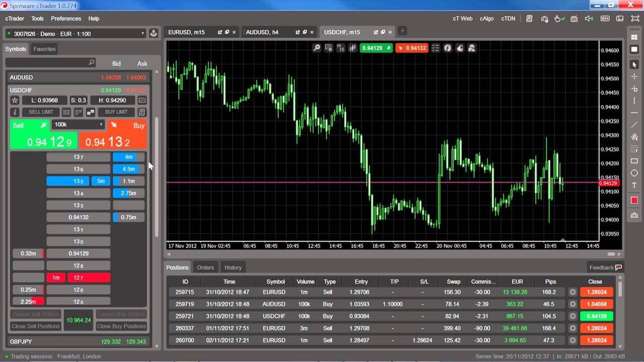This screenshot has width=644, height=362.
Task: Open the Preferences menu
Action: coord(66,19)
